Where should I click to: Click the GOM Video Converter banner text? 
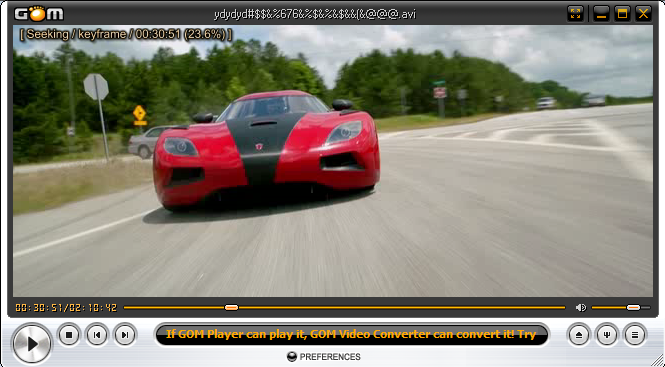[351, 334]
